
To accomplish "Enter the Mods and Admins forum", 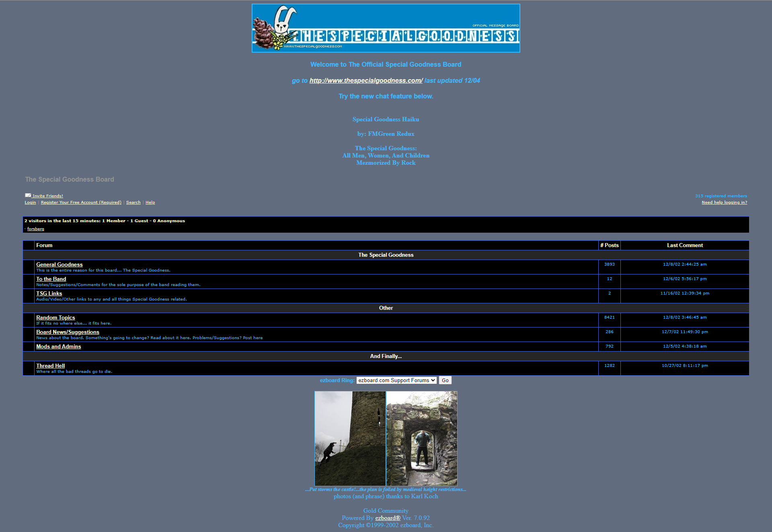I will (58, 346).
